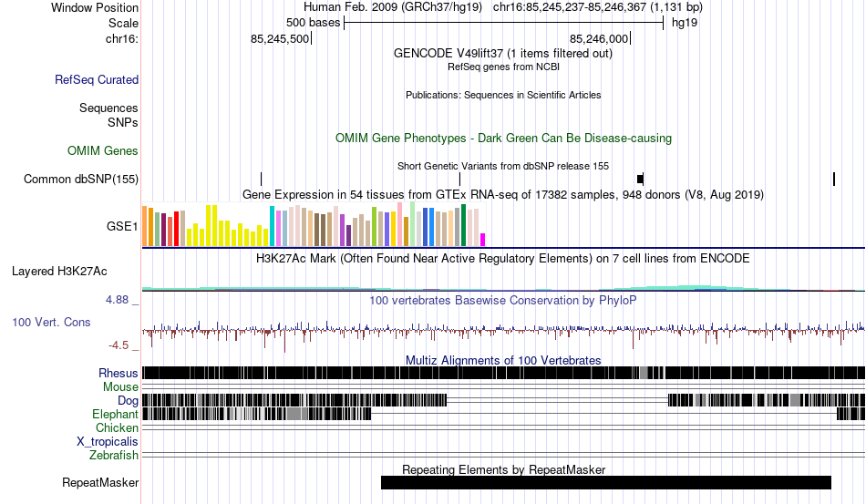Image resolution: width=866 pixels, height=504 pixels.
Task: Click the 85,246,000 position tick label
Action: [x=599, y=38]
